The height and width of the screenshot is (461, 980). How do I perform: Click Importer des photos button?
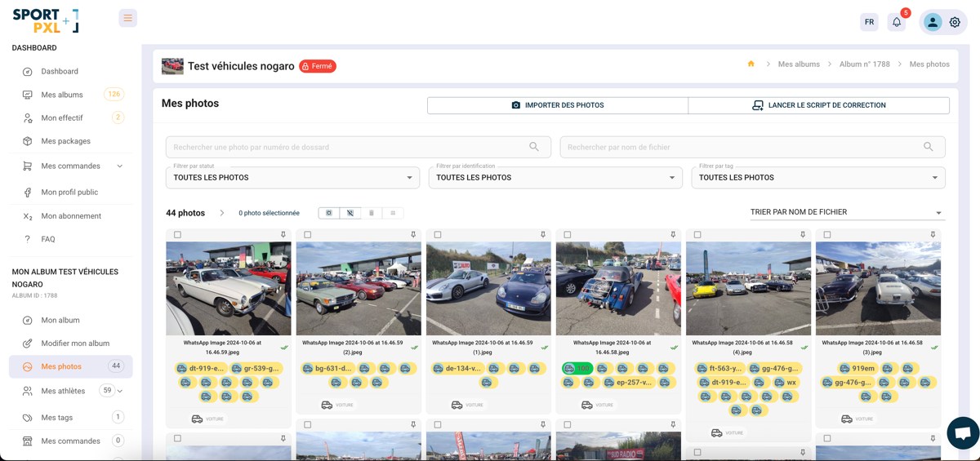click(x=558, y=105)
